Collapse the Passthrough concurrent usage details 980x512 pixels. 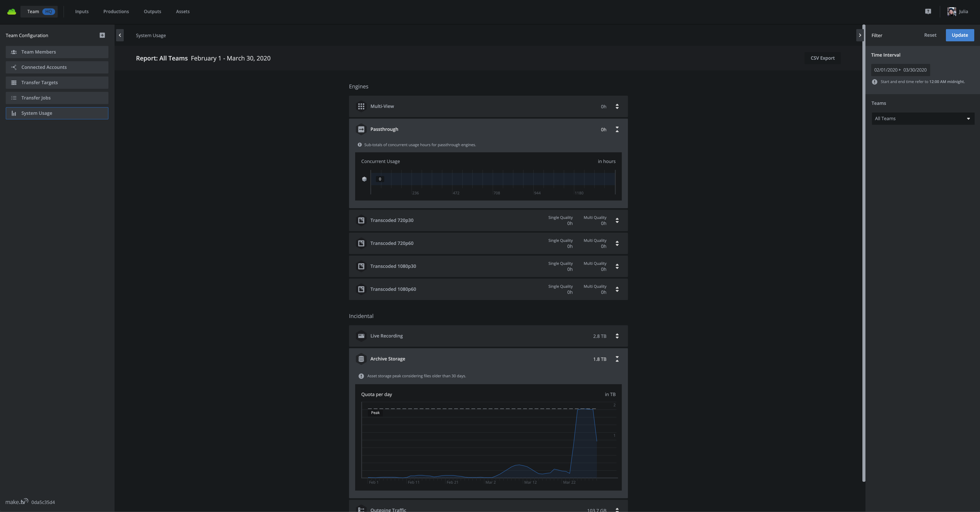coord(617,129)
